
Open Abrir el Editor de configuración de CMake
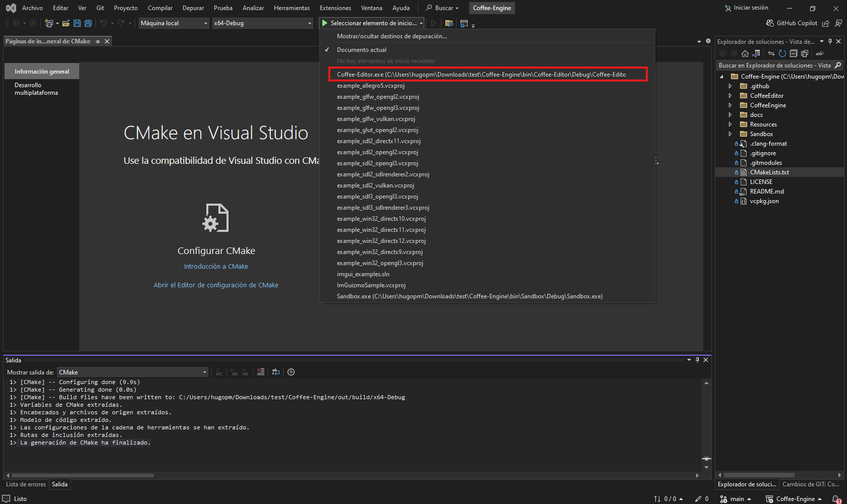pos(216,285)
